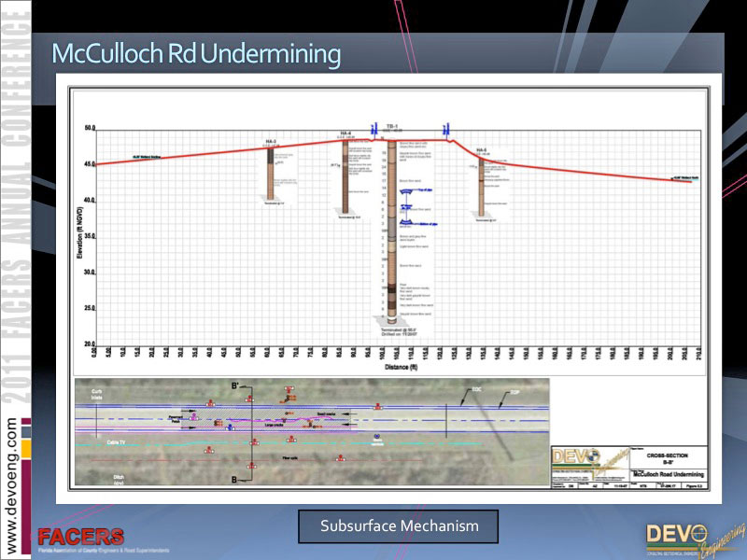
Task: Select the HA-3 boring column
Action: pyautogui.click(x=272, y=171)
